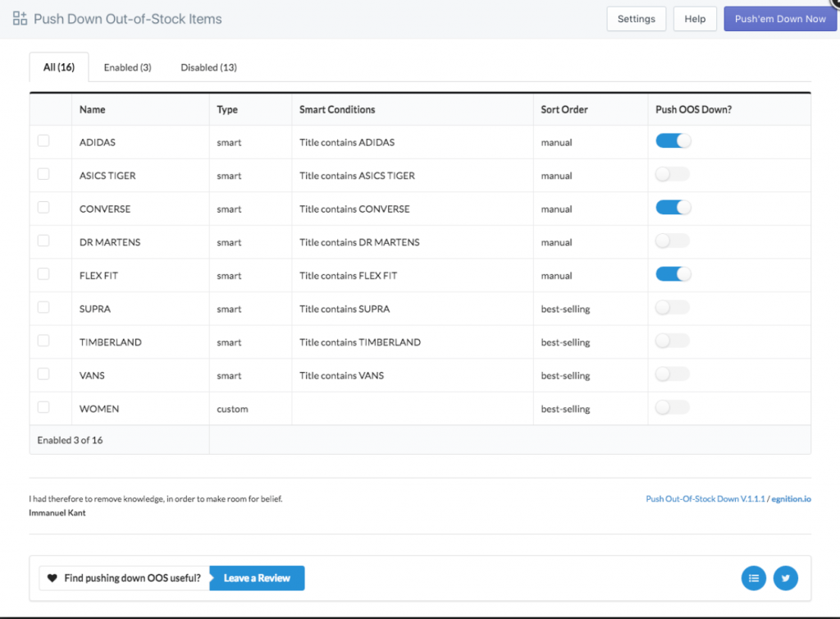Click the Help button

695,19
